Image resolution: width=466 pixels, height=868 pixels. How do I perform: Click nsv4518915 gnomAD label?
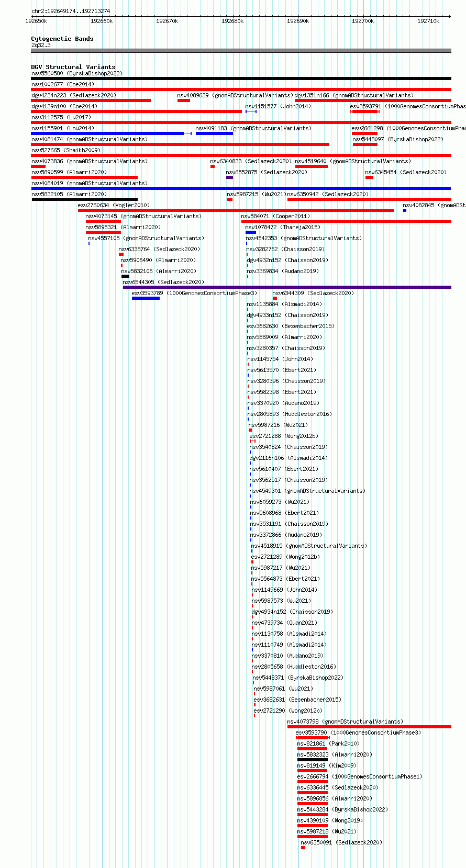point(309,546)
